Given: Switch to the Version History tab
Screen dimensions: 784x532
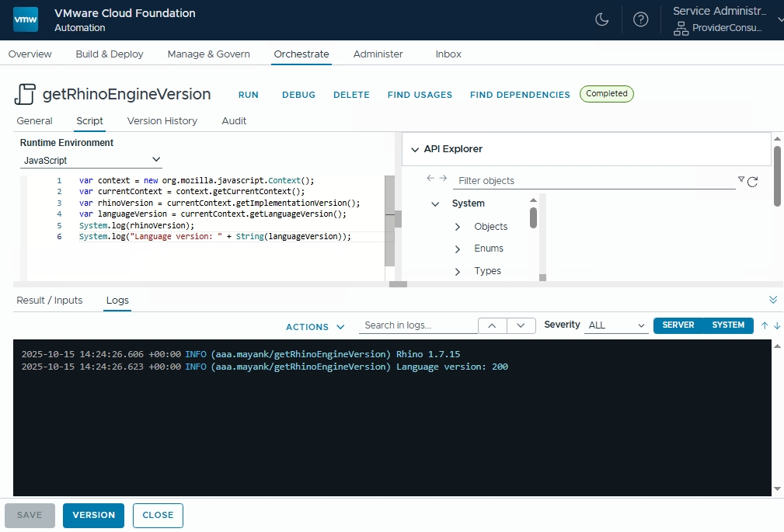Looking at the screenshot, I should pyautogui.click(x=162, y=121).
